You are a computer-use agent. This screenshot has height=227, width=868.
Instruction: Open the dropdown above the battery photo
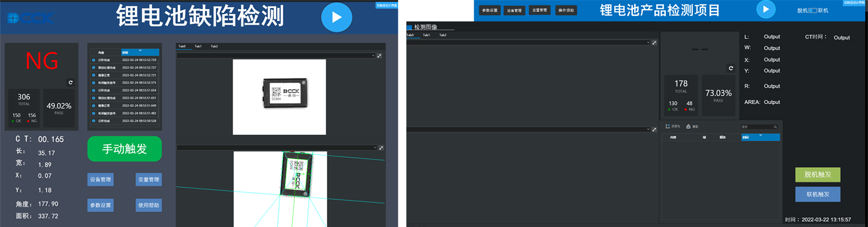(x=373, y=56)
